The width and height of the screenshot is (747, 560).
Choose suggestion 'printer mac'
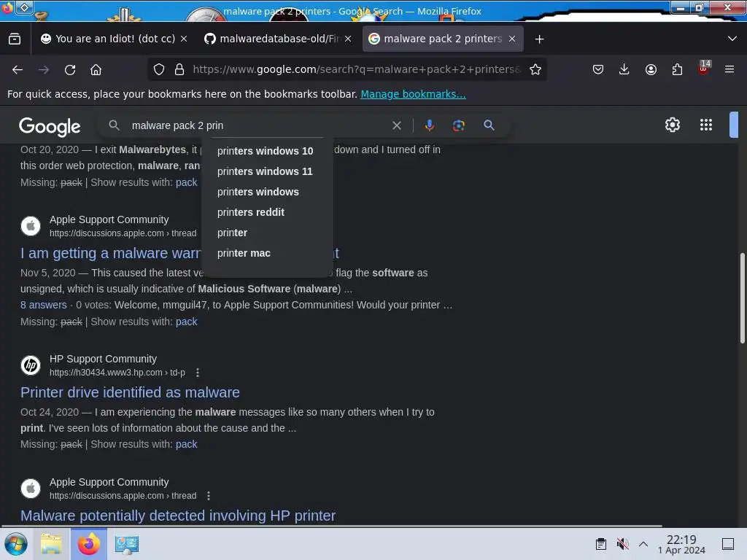(x=267, y=253)
